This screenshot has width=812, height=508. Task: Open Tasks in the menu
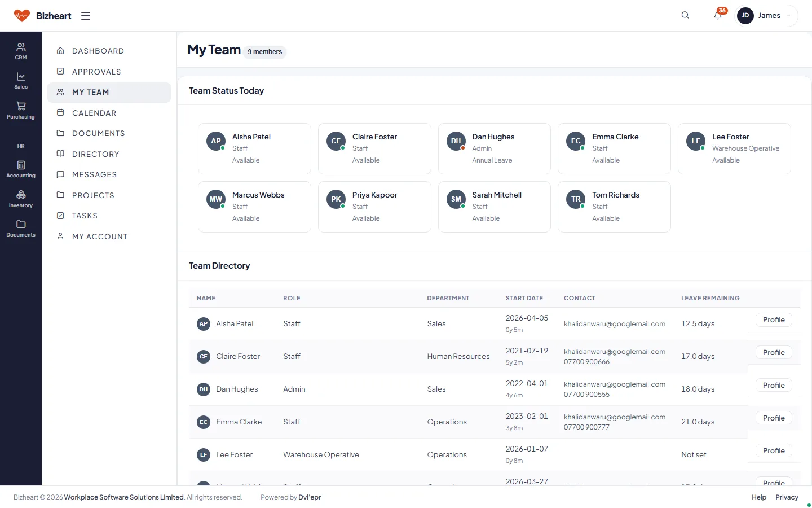tap(109, 216)
